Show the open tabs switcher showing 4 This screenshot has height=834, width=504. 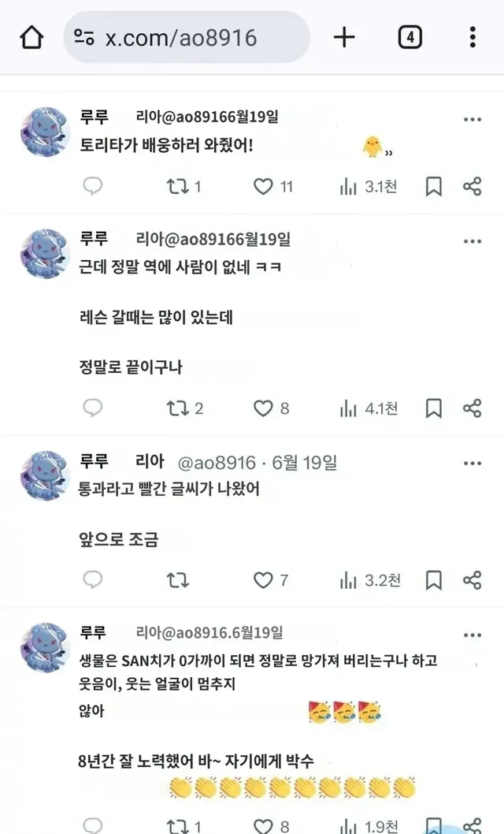tap(410, 38)
